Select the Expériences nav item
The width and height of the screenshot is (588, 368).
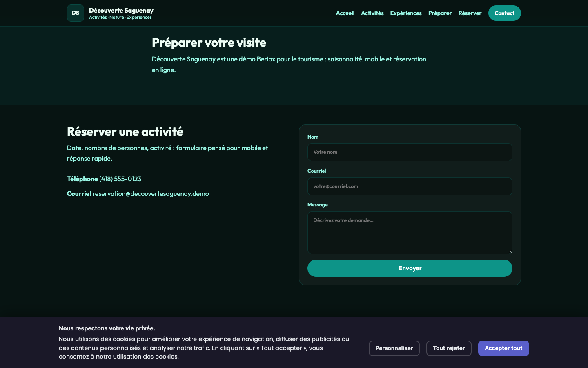(406, 13)
